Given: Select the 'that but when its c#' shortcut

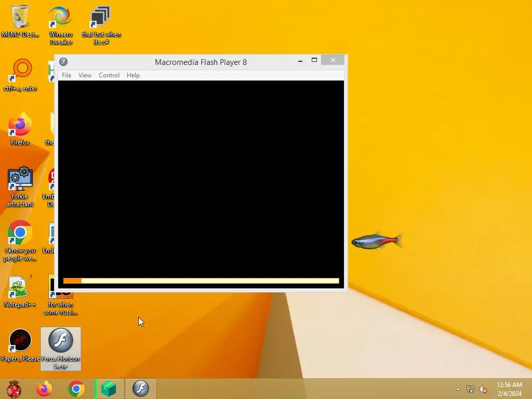Looking at the screenshot, I should [101, 26].
